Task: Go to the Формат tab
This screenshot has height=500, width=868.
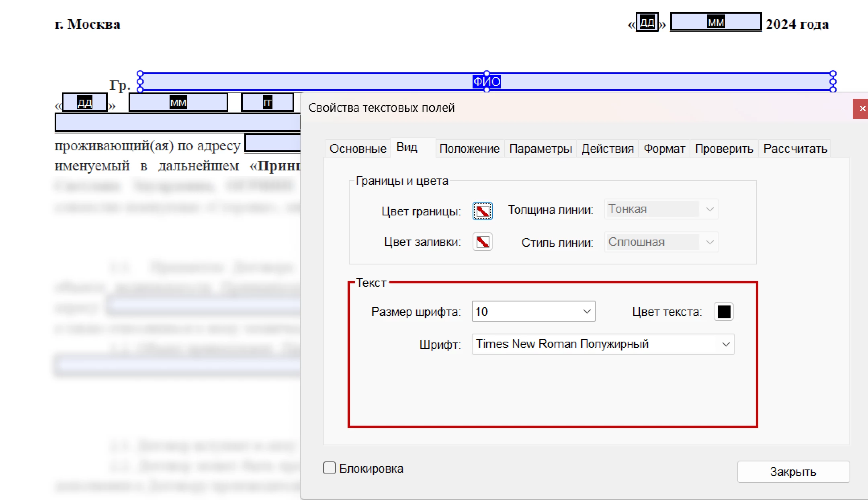Action: [664, 149]
